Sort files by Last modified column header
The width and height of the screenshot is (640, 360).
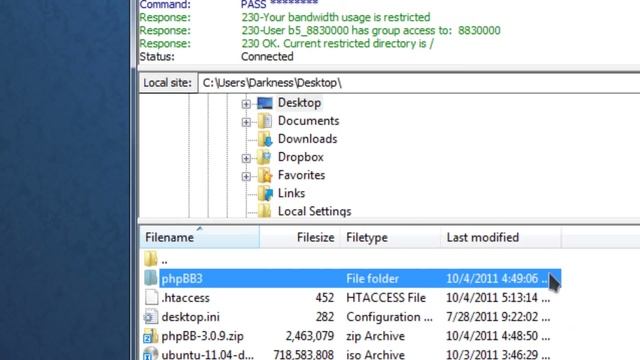[x=501, y=237]
